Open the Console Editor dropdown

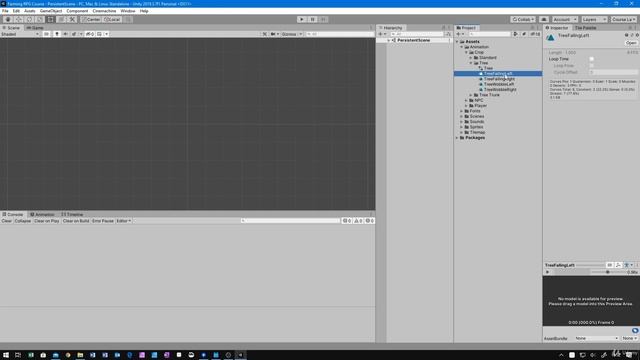click(124, 221)
